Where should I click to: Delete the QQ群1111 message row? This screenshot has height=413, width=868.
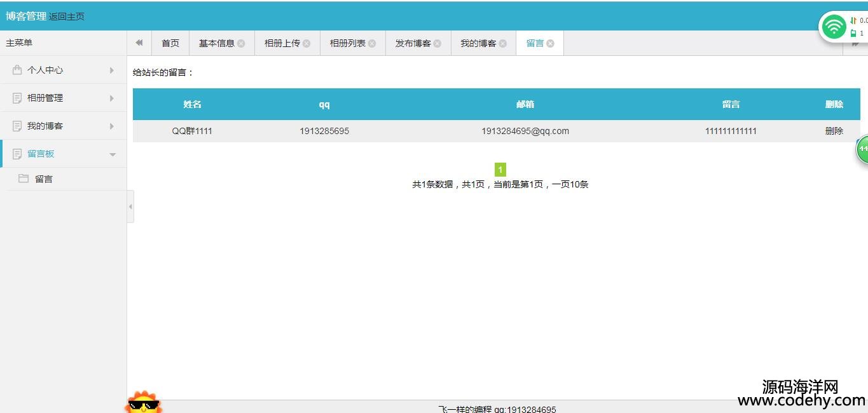point(834,131)
